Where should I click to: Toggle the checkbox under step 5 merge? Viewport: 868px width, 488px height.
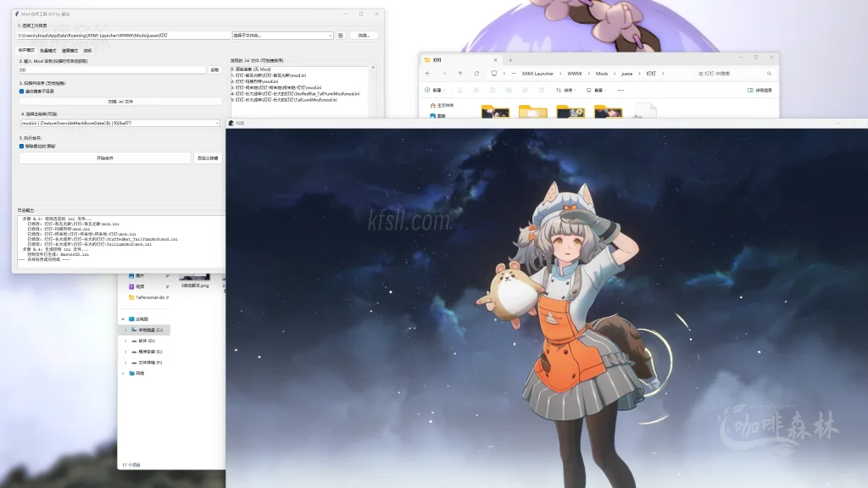21,146
